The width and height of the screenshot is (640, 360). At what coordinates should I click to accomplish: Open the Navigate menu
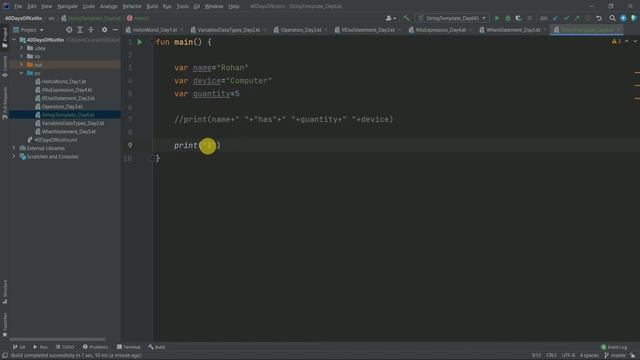pos(67,6)
